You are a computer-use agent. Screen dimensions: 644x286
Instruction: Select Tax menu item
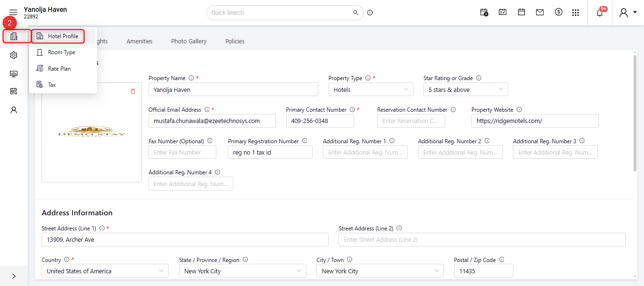pyautogui.click(x=63, y=85)
